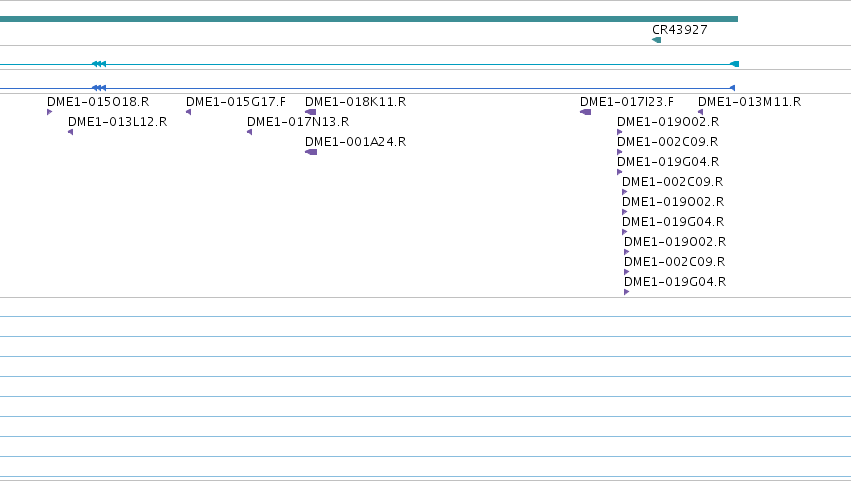Select the purple arrow glyph under DME1-017N13.R

(250, 132)
